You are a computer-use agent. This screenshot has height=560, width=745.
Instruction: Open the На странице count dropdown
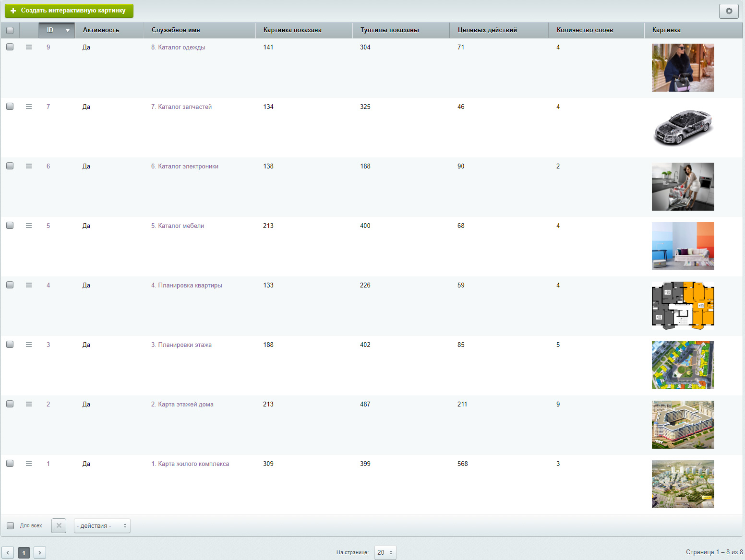[385, 552]
